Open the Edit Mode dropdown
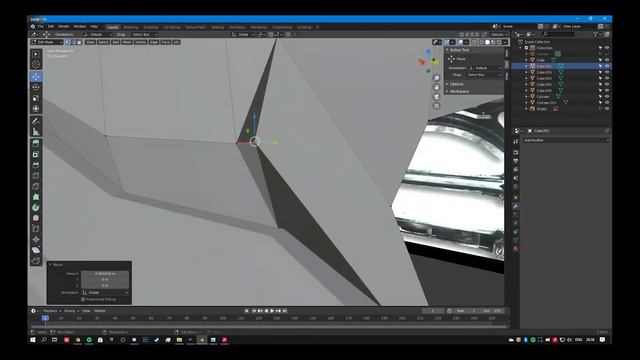This screenshot has width=640, height=360. click(47, 42)
